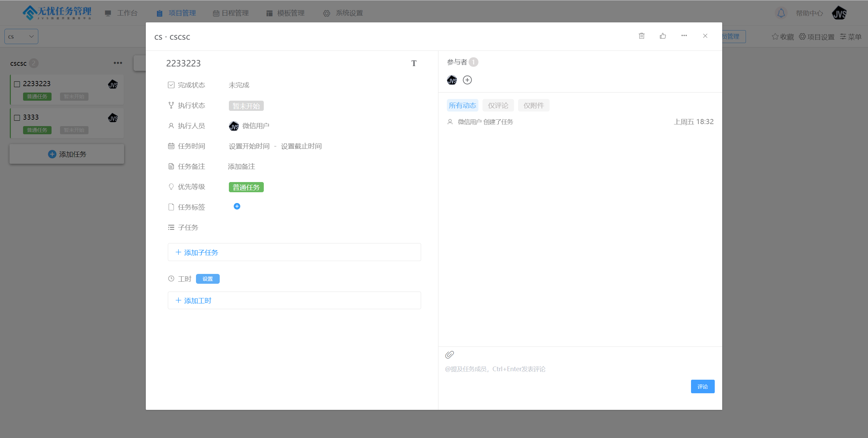This screenshot has width=868, height=438.
Task: Click the thumbs-up like icon
Action: tap(663, 36)
